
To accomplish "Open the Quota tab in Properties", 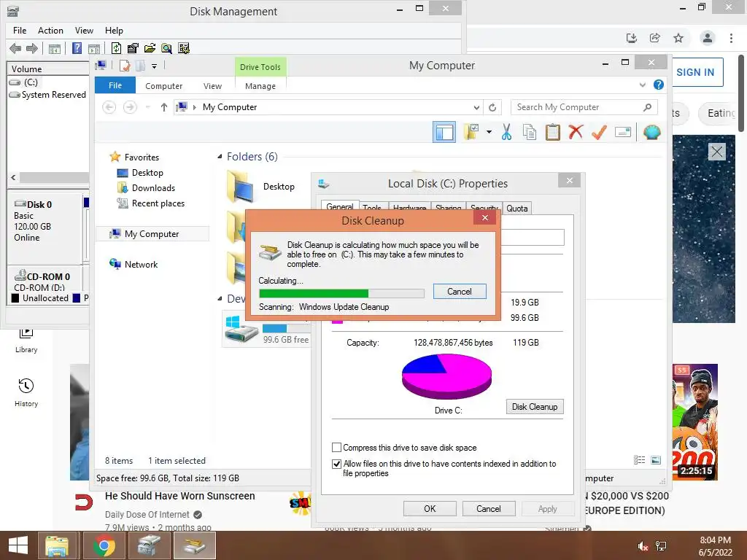I will click(x=517, y=209).
